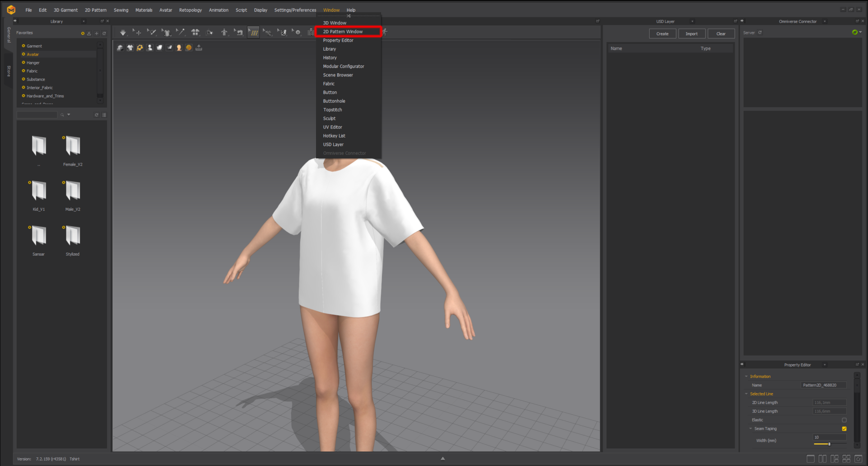Image resolution: width=868 pixels, height=466 pixels.
Task: Enable the Elastic checkbox in Property Editor
Action: pos(844,420)
